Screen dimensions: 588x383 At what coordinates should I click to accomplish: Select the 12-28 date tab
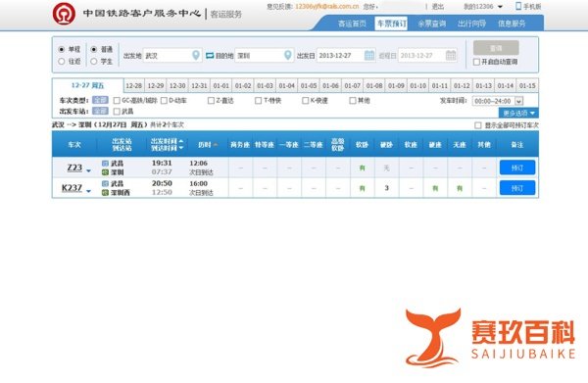[134, 86]
